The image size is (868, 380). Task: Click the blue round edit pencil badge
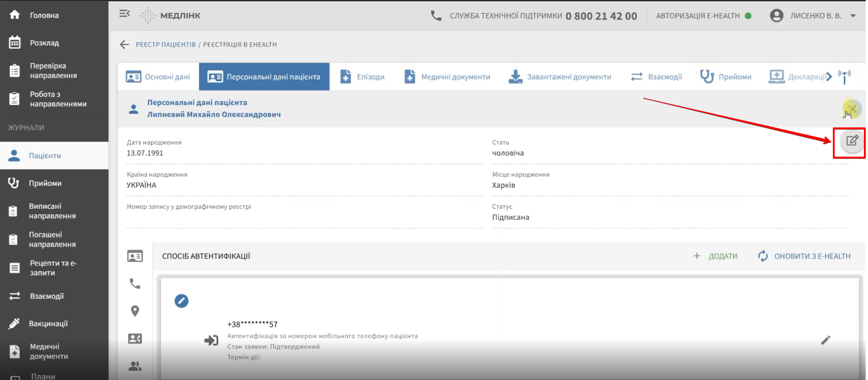click(x=181, y=301)
